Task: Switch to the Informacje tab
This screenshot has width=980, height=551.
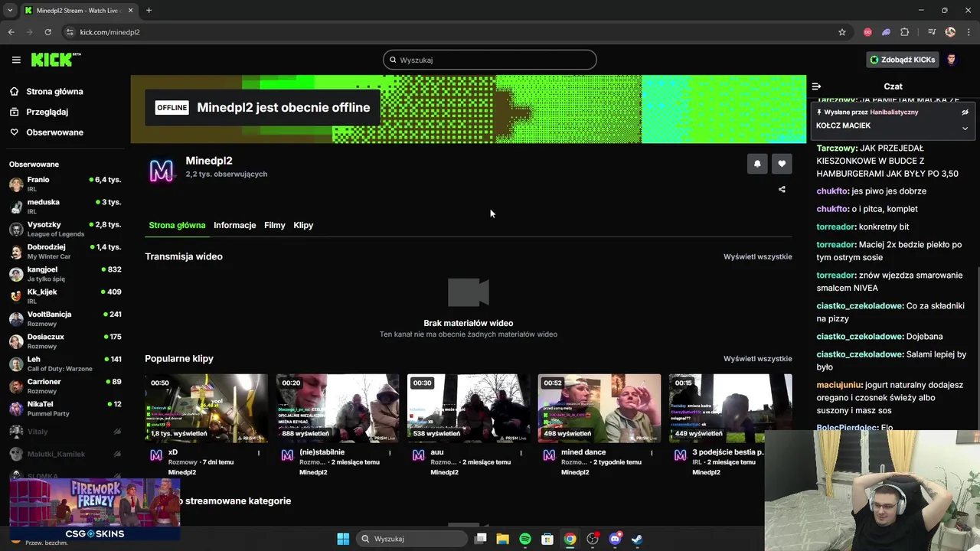Action: [x=234, y=225]
